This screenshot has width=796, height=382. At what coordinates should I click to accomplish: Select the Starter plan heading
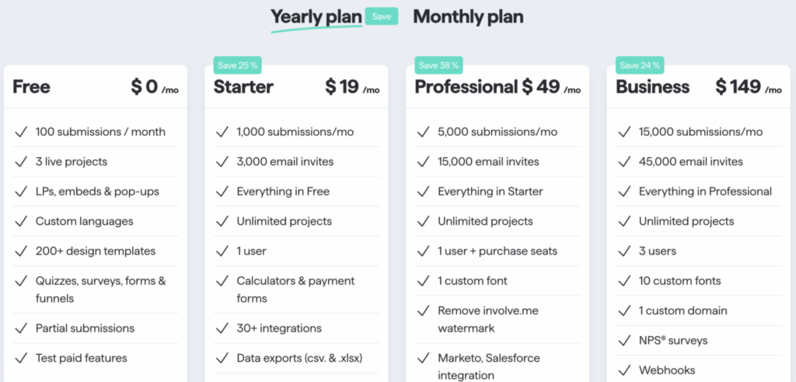click(x=243, y=87)
